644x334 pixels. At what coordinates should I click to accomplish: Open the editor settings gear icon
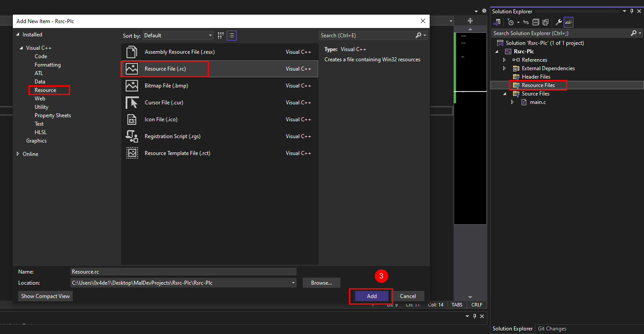(x=484, y=11)
